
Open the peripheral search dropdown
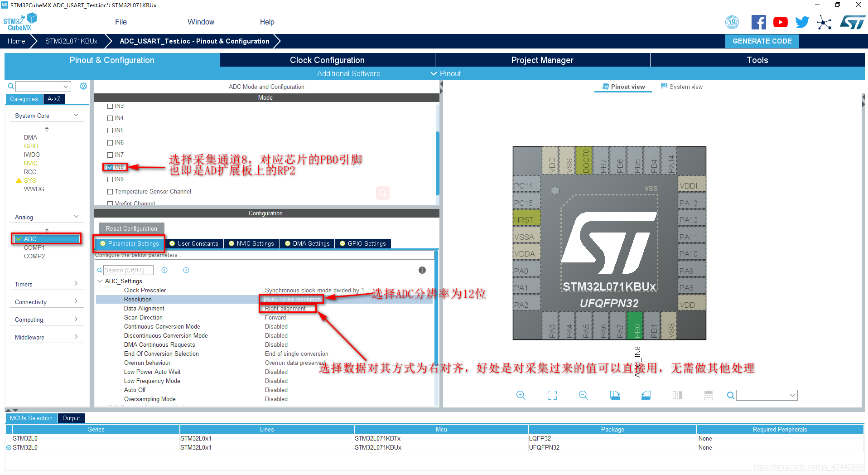66,86
